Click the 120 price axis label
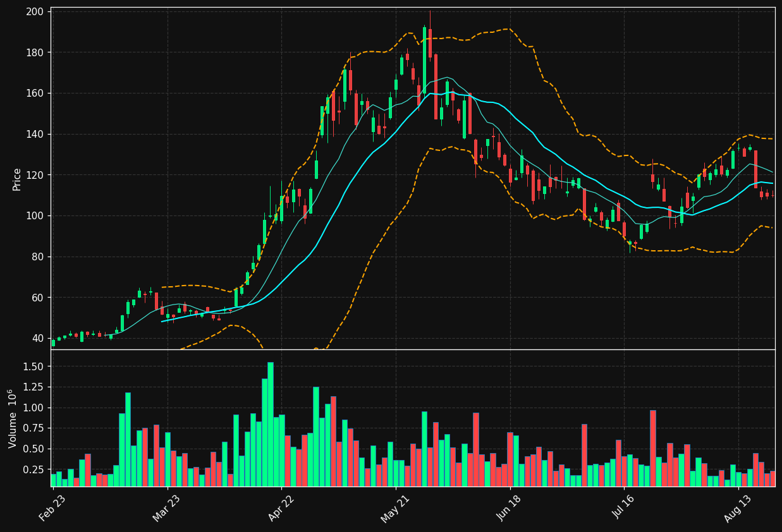The image size is (782, 532). click(35, 175)
